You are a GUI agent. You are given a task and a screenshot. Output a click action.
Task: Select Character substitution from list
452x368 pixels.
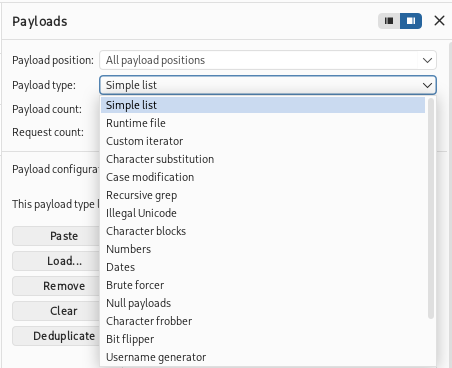click(x=263, y=159)
